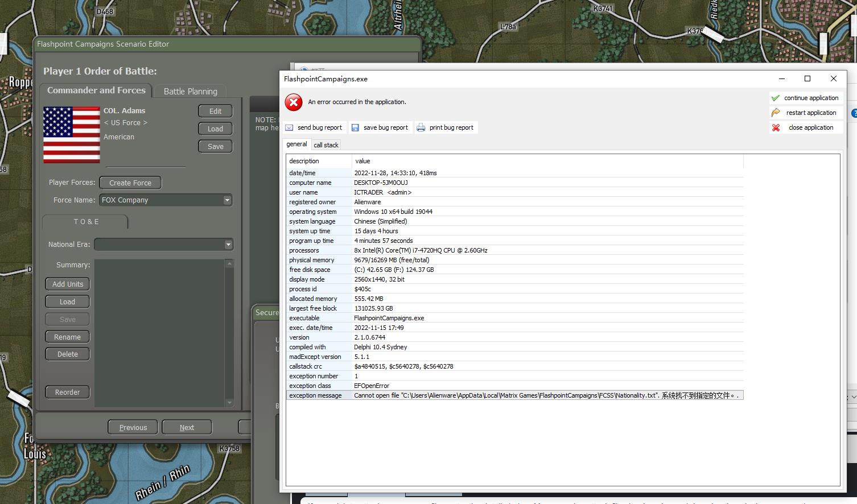This screenshot has width=857, height=504.
Task: Click the commander Edit button
Action: point(216,111)
